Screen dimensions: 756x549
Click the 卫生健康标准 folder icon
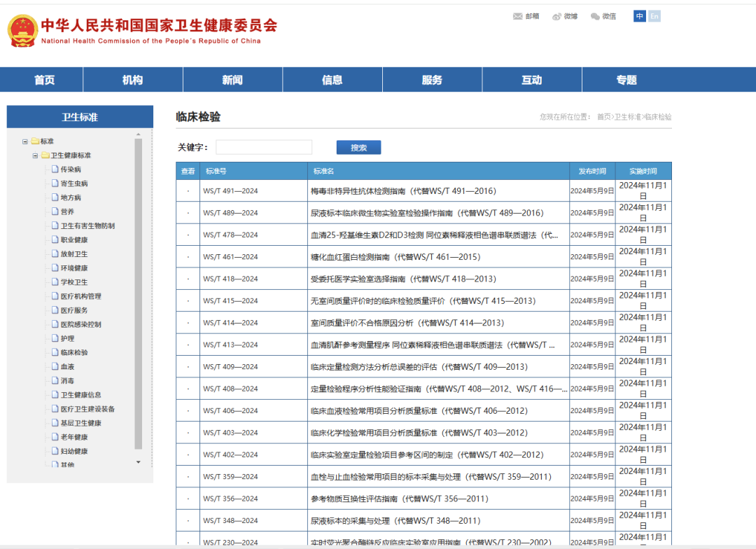pos(45,155)
